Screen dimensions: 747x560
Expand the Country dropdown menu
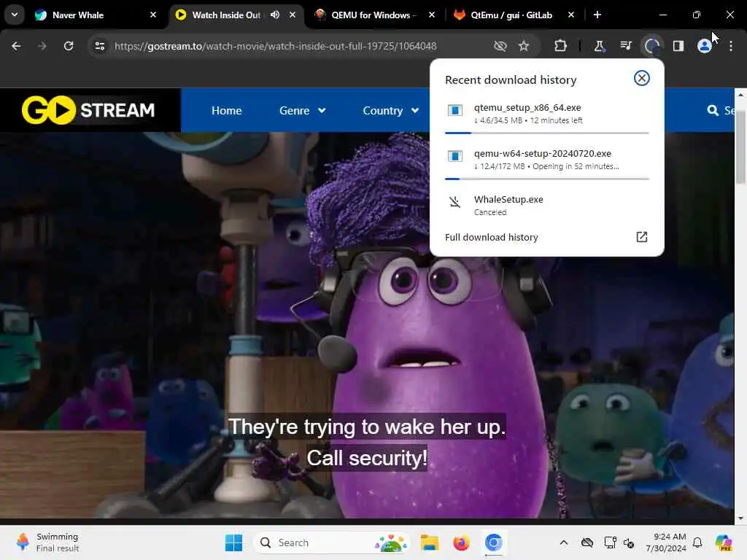pyautogui.click(x=391, y=111)
